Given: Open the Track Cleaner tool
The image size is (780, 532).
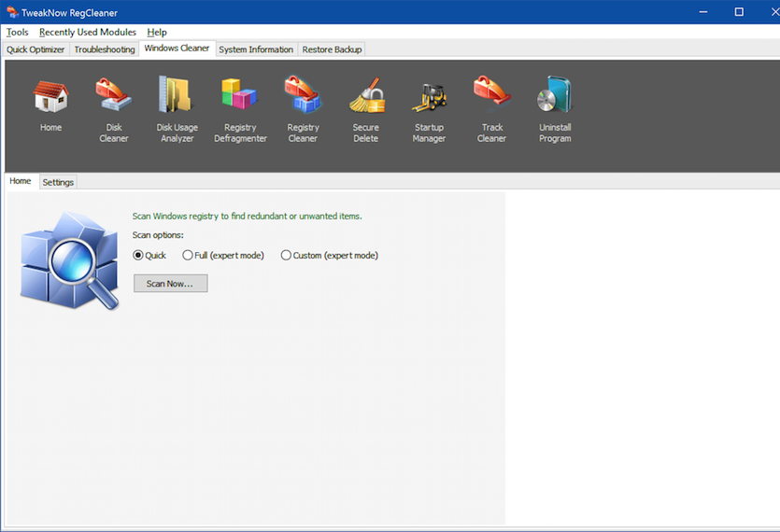Looking at the screenshot, I should click(492, 109).
